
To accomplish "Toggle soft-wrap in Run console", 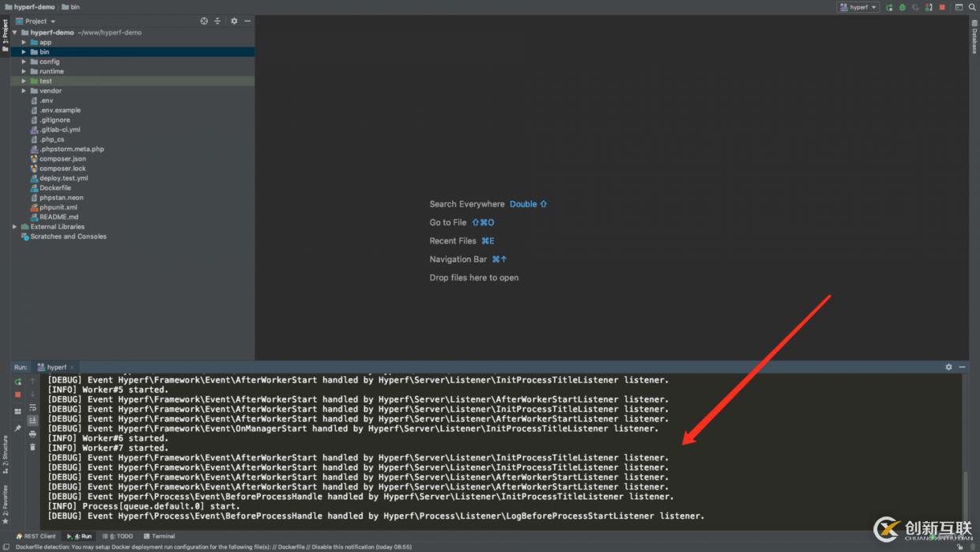I will coord(32,407).
